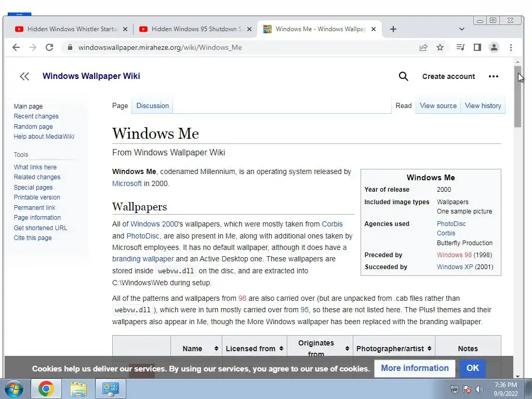Open What links here

coord(35,167)
